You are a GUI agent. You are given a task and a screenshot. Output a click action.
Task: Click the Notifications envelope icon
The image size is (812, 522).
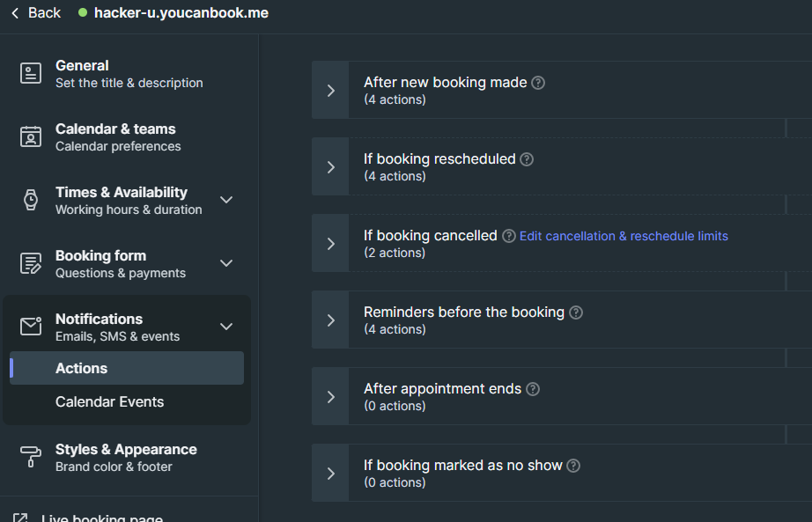31,327
